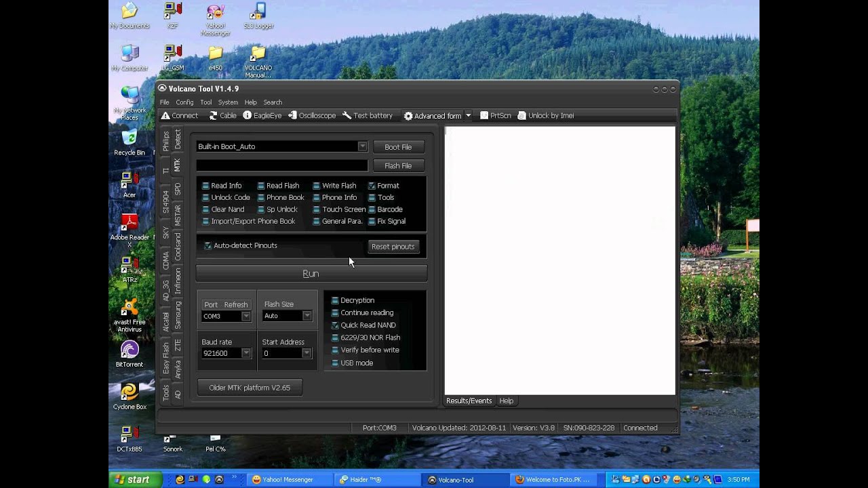
Task: Open the Acer desktop icon
Action: [130, 185]
